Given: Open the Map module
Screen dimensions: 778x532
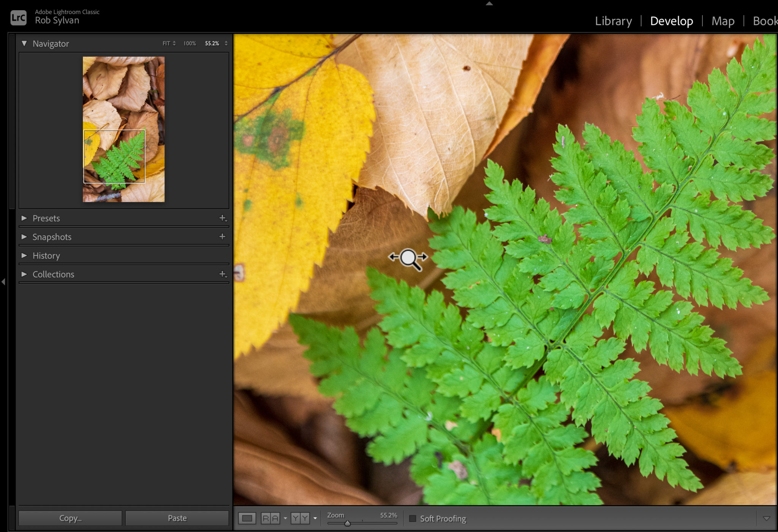Looking at the screenshot, I should [723, 21].
